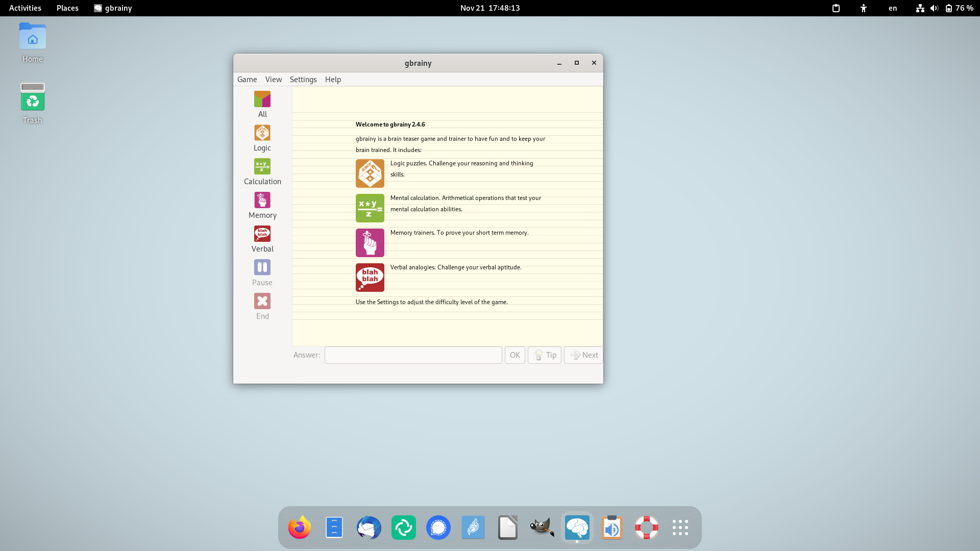Click the Pause game icon
980x551 pixels.
point(262,272)
